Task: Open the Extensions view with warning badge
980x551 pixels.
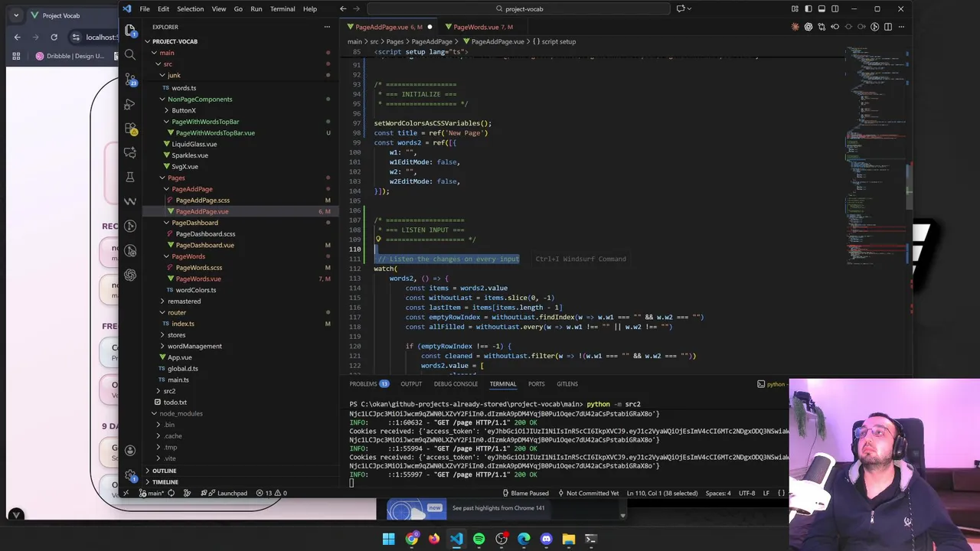Action: pos(130,129)
